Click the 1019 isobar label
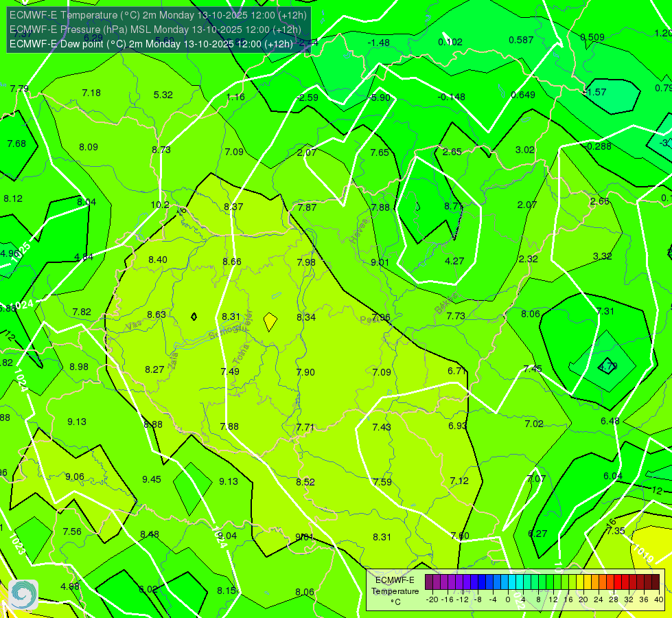 pos(642,553)
